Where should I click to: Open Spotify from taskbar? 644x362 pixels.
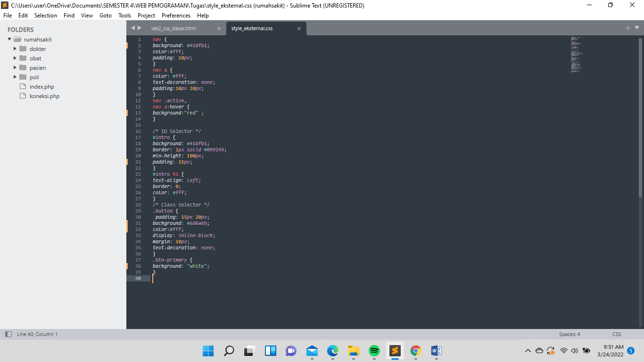tap(374, 351)
